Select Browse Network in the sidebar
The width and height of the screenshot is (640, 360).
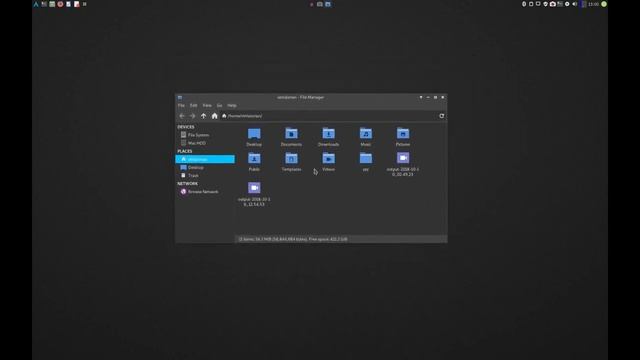coord(205,192)
